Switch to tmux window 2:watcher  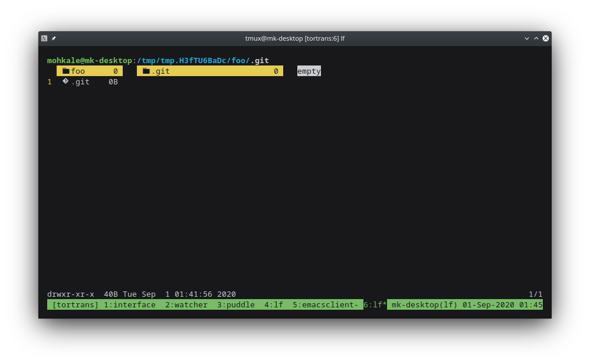[x=186, y=304]
